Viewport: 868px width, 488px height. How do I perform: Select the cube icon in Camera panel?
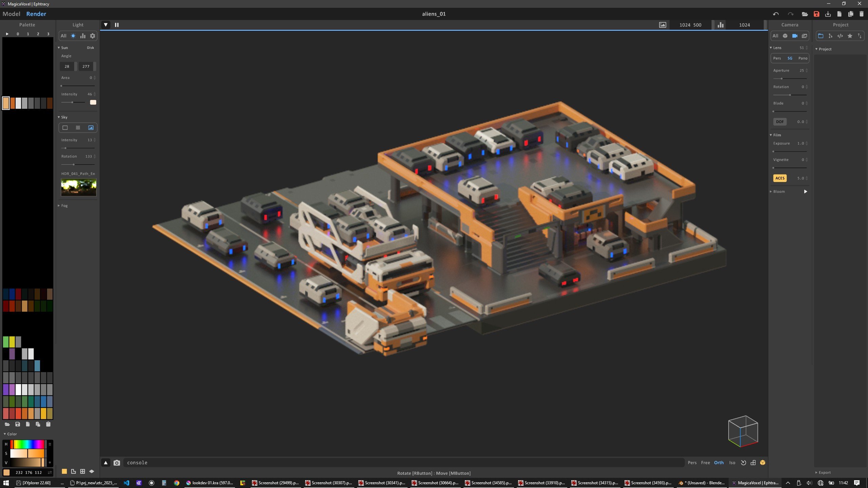point(785,36)
